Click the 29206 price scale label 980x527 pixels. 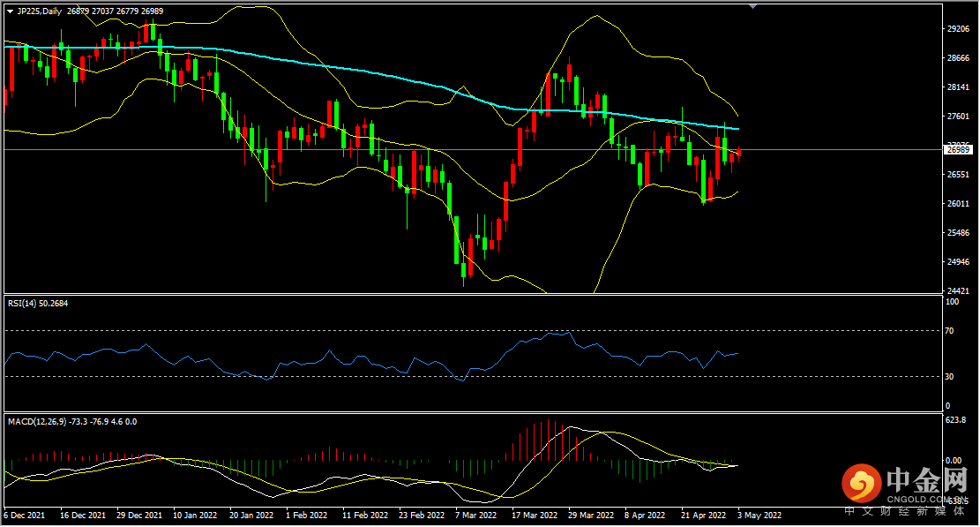(958, 29)
